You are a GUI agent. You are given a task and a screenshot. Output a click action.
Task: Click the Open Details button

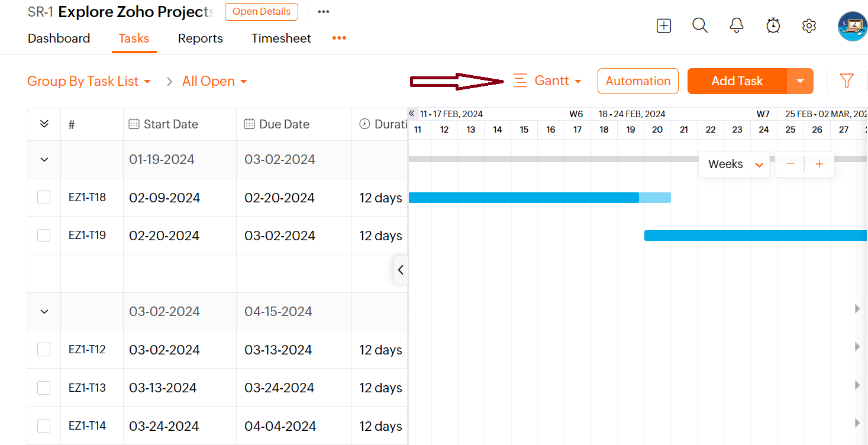(x=262, y=12)
